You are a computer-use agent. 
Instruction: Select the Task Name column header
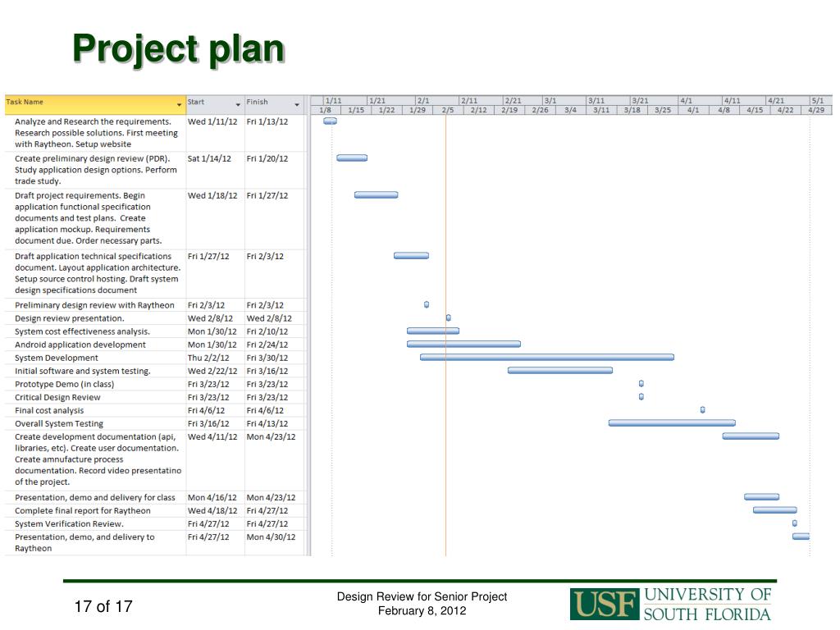click(95, 104)
